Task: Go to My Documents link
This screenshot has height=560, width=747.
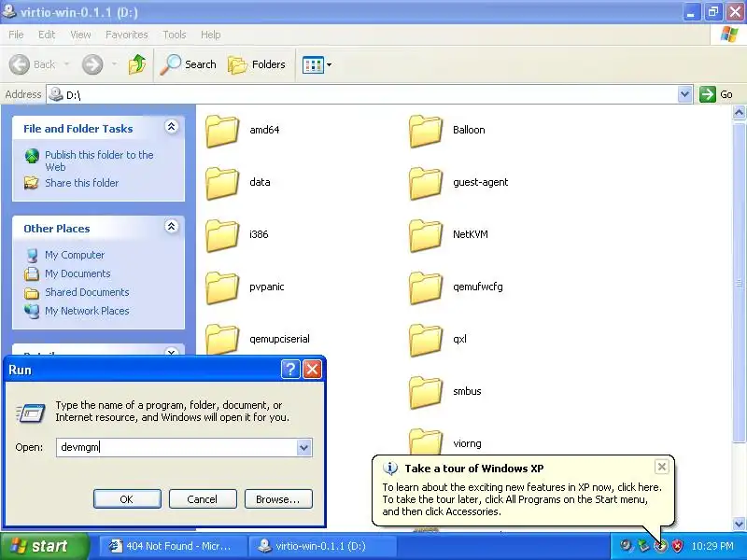Action: (78, 273)
